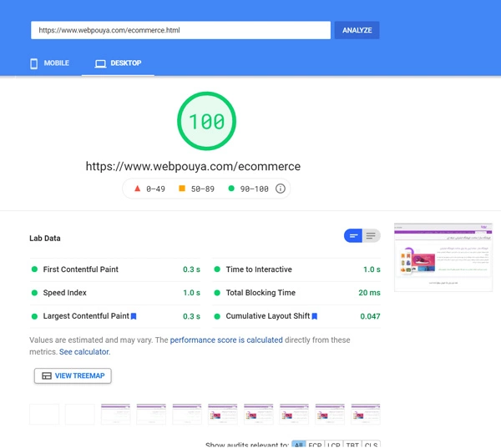Open the See calculator link
The image size is (501, 448).
[84, 352]
